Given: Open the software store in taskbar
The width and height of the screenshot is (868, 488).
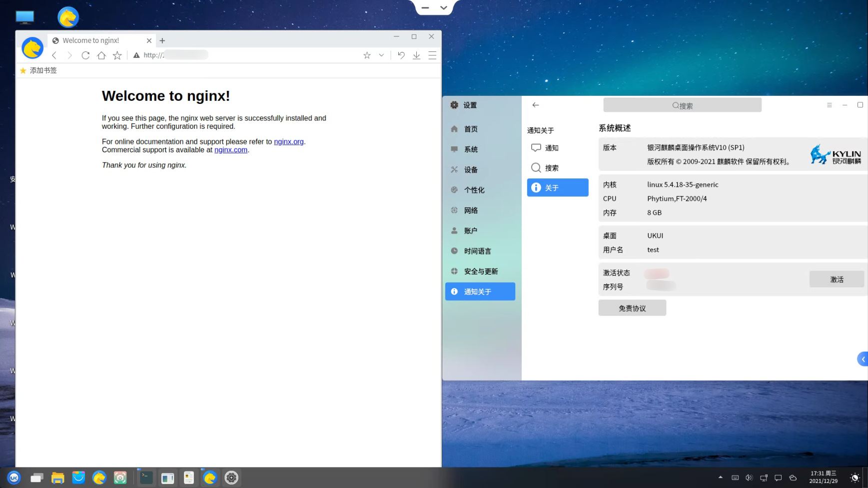Looking at the screenshot, I should click(x=78, y=478).
